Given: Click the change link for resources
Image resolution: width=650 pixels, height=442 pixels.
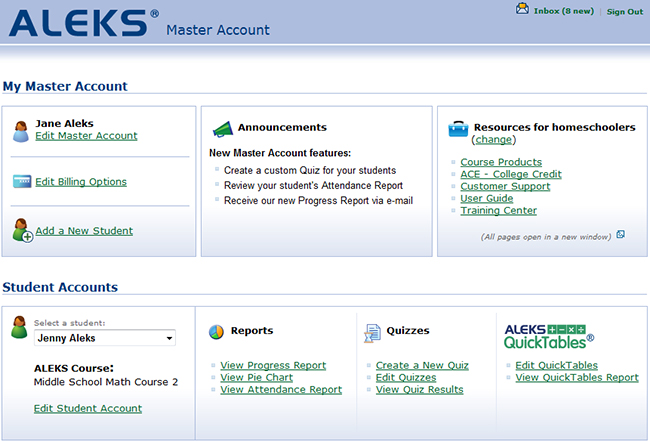Looking at the screenshot, I should point(493,139).
